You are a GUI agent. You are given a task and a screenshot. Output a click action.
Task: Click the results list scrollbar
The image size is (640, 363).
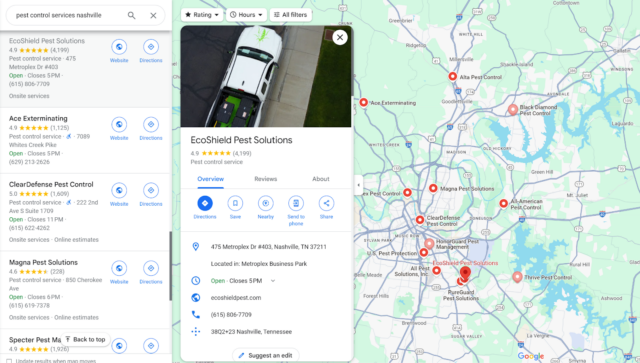tap(170, 266)
